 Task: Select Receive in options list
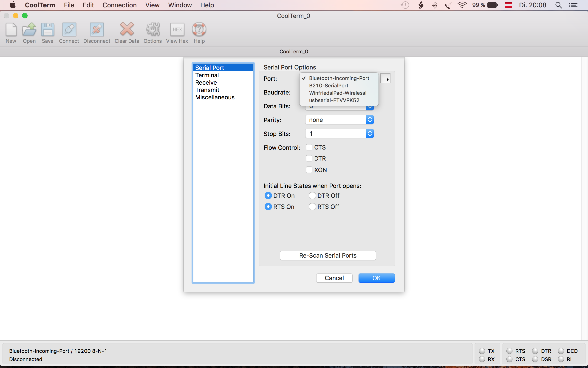click(x=223, y=82)
